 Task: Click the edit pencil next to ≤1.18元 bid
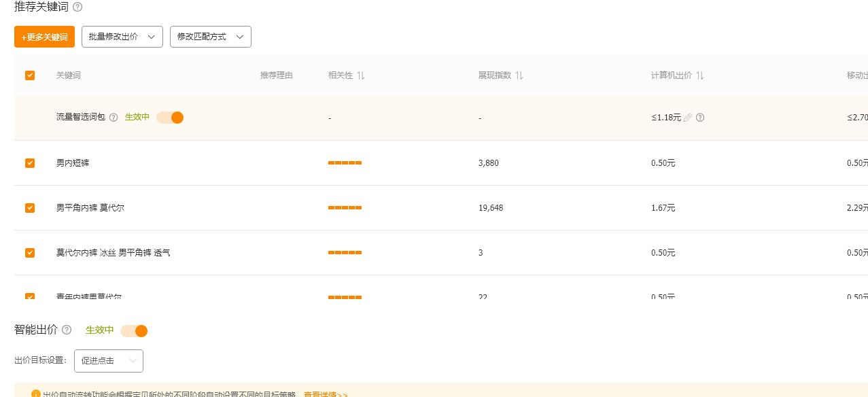pyautogui.click(x=688, y=118)
